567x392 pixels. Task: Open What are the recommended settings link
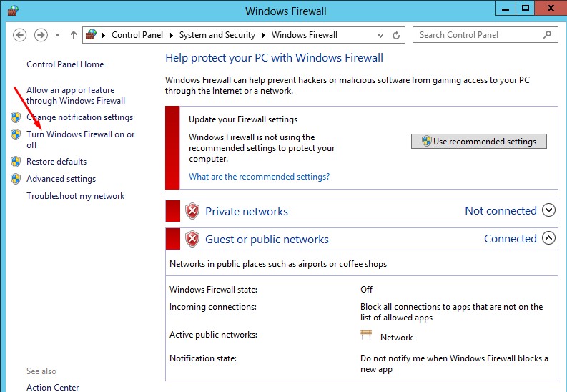tap(259, 177)
